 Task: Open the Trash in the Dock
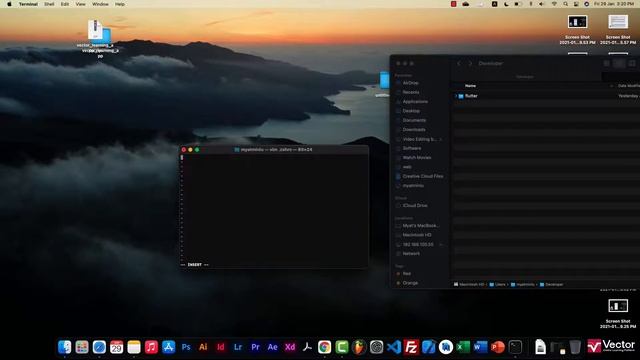[x=575, y=347]
